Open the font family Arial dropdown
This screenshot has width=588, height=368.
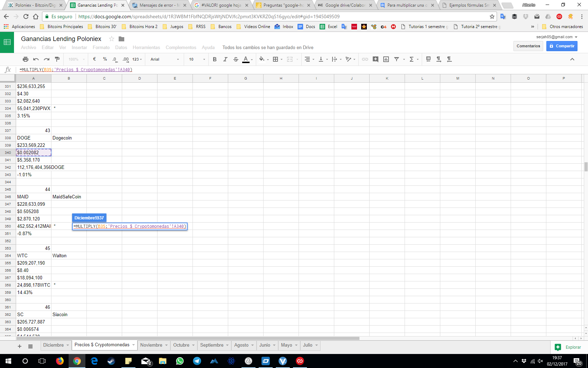(164, 59)
